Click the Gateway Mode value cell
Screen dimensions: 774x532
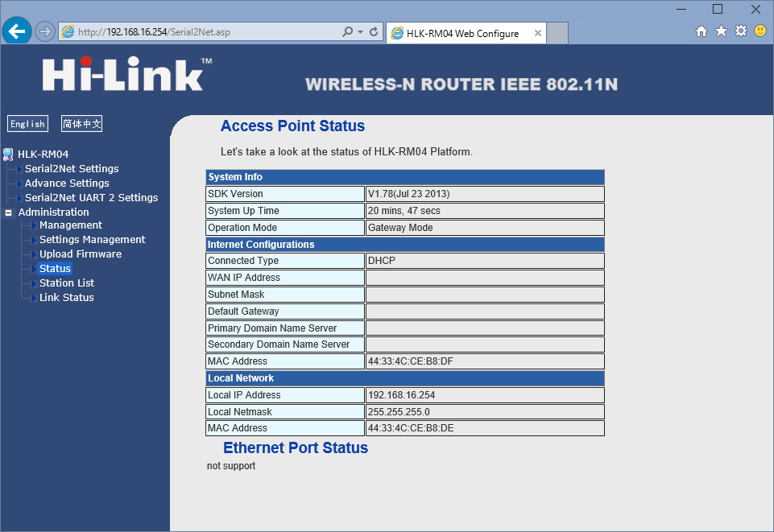pos(485,228)
